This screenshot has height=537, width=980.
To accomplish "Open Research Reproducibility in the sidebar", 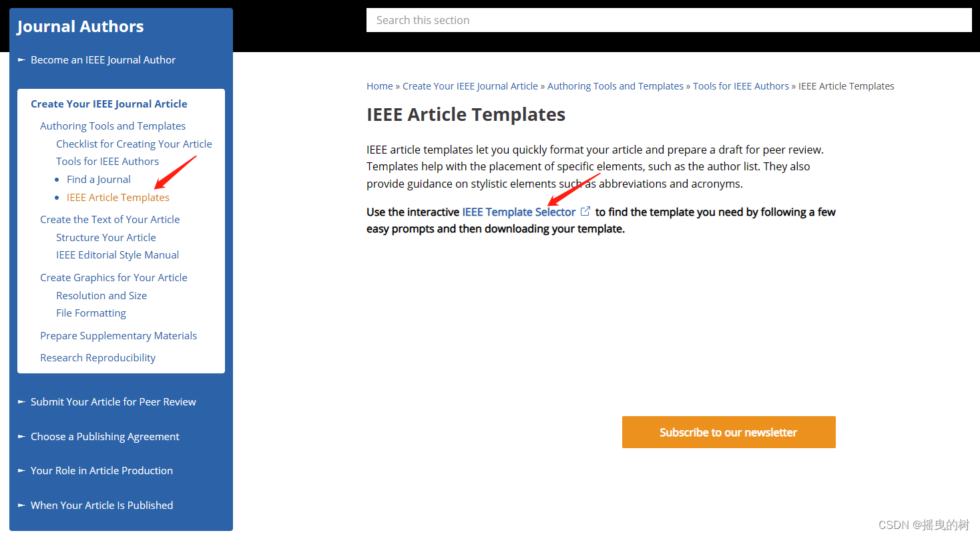I will click(97, 357).
